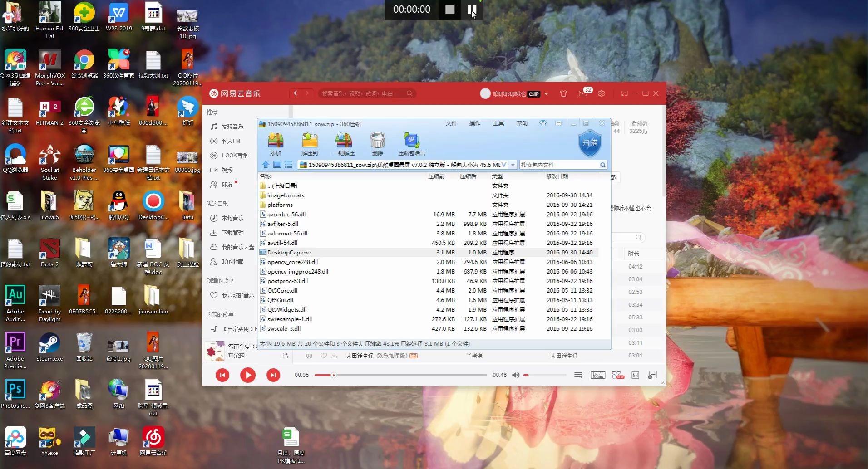Expand the user account dropdown arrow
Screen dimensions: 868x469
[546, 94]
